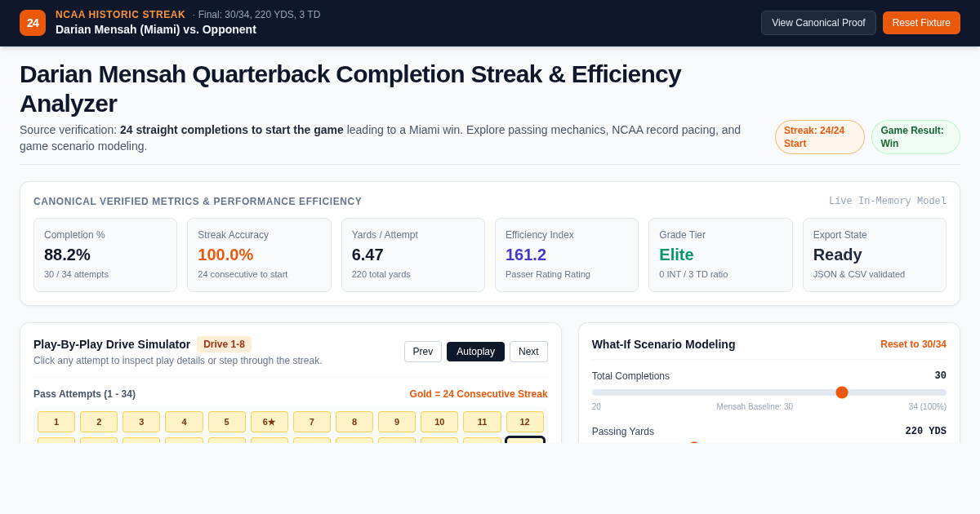Click the Game Result: Win badge
This screenshot has width=980, height=514.
pos(915,137)
